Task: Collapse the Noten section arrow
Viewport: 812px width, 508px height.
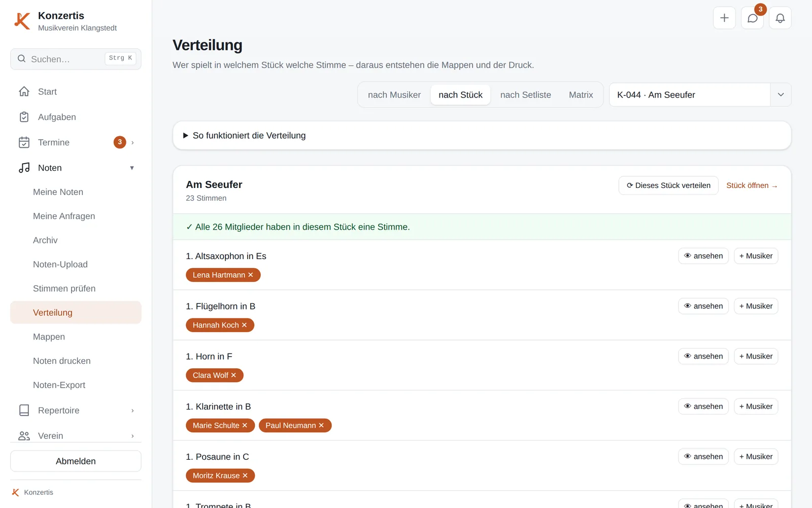Action: [132, 168]
